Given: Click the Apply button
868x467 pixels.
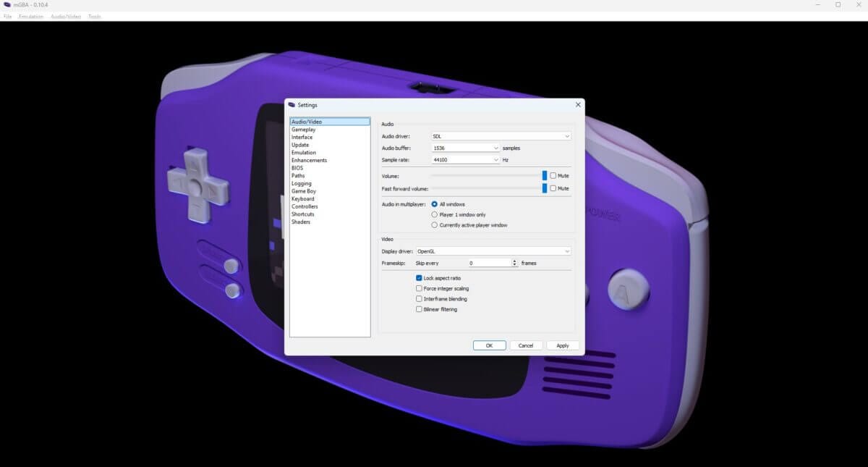Looking at the screenshot, I should coord(562,345).
